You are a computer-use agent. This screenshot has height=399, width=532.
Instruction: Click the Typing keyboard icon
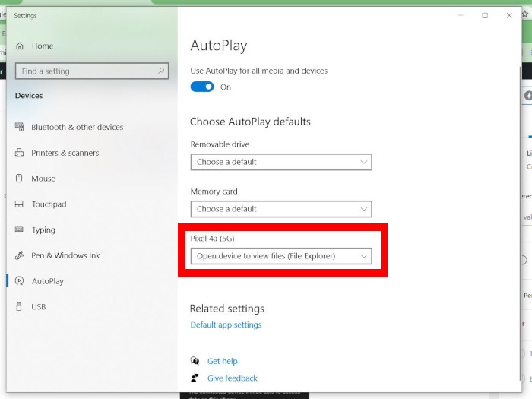(19, 230)
